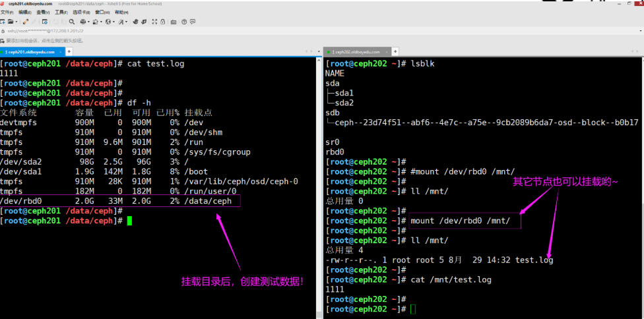Add a new tab beside ceph201 tab

click(x=70, y=51)
